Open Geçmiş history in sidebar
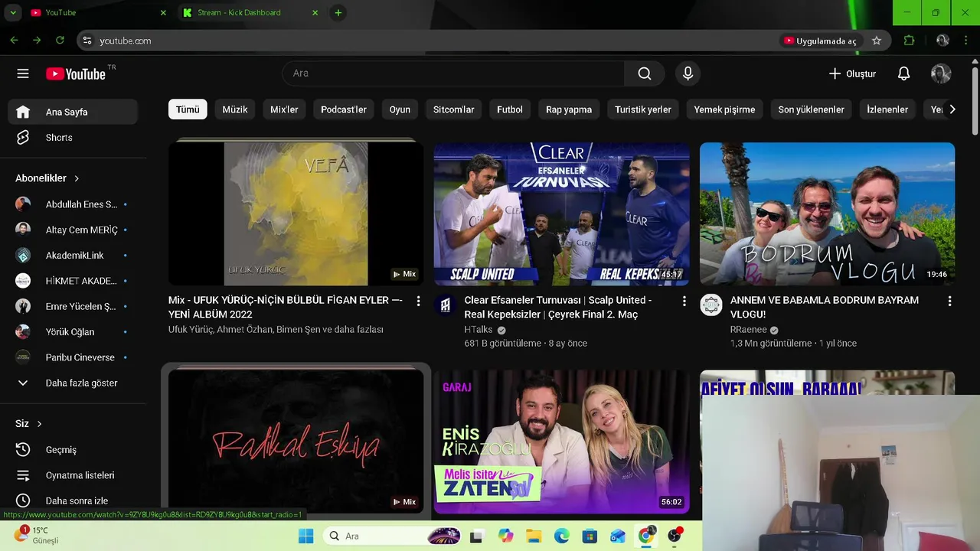The width and height of the screenshot is (980, 551). coord(73,450)
